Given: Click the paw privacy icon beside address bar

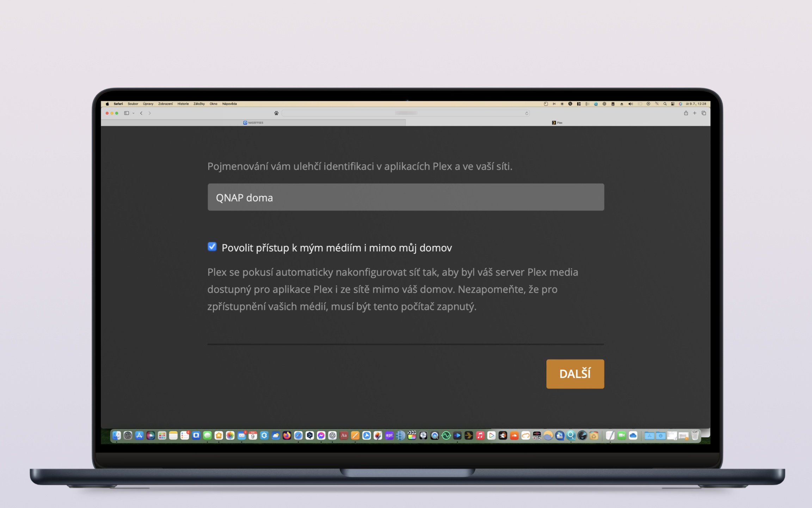Looking at the screenshot, I should [276, 113].
